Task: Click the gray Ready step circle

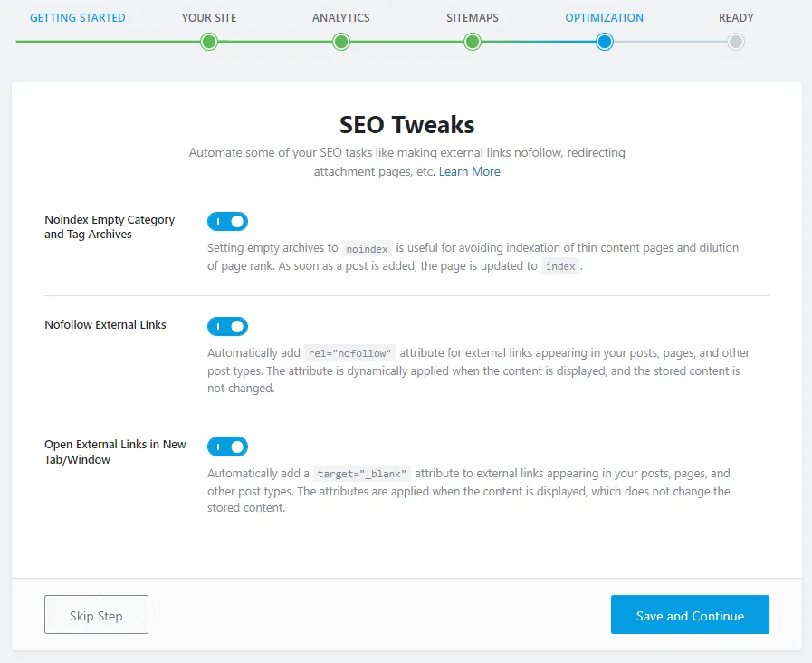Action: point(736,42)
